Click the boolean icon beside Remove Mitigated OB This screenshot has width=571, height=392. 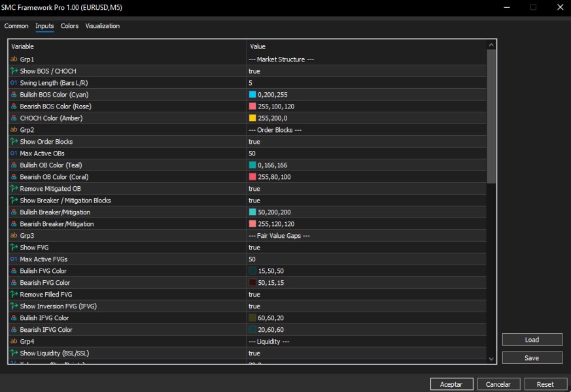[14, 188]
